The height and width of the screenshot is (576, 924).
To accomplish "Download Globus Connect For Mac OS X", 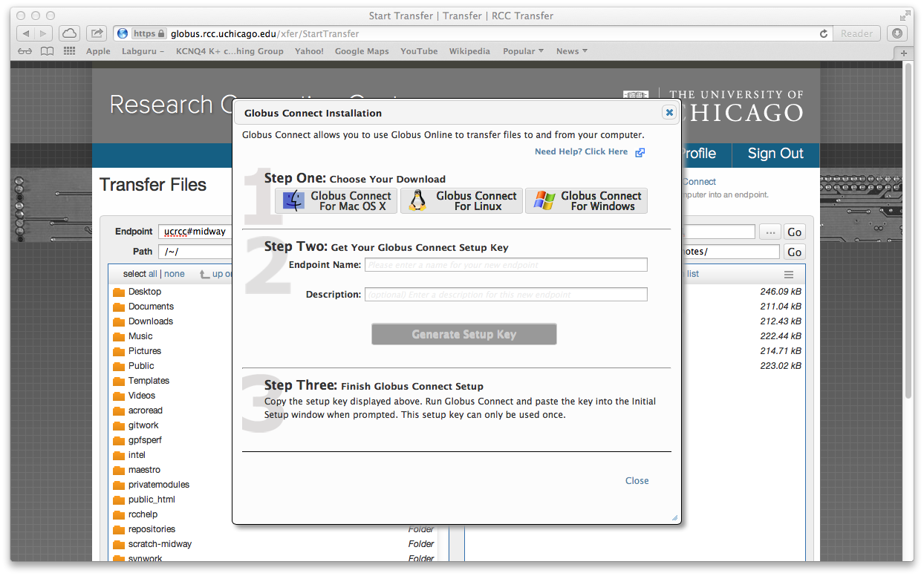I will 336,201.
